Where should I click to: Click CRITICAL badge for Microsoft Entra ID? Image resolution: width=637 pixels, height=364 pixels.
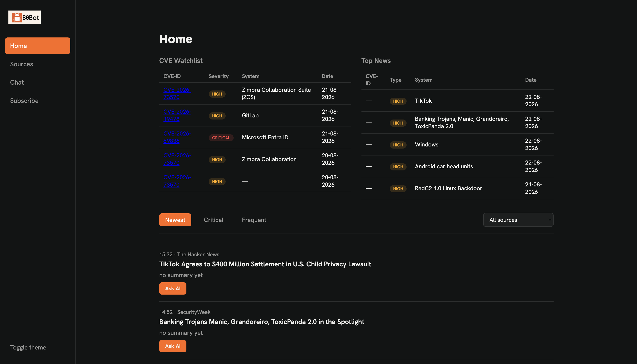pyautogui.click(x=221, y=138)
